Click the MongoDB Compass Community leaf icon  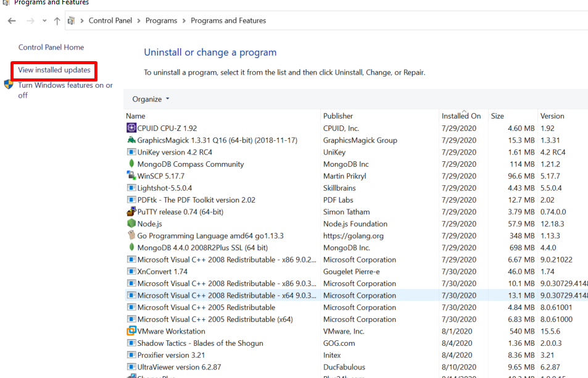point(131,164)
